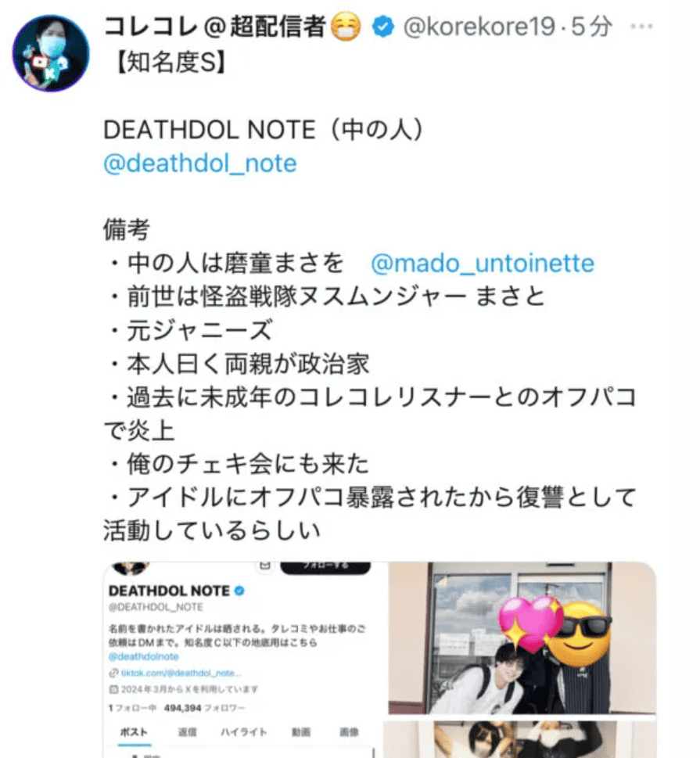Click the calendar icon by 2024年3月

click(x=113, y=689)
